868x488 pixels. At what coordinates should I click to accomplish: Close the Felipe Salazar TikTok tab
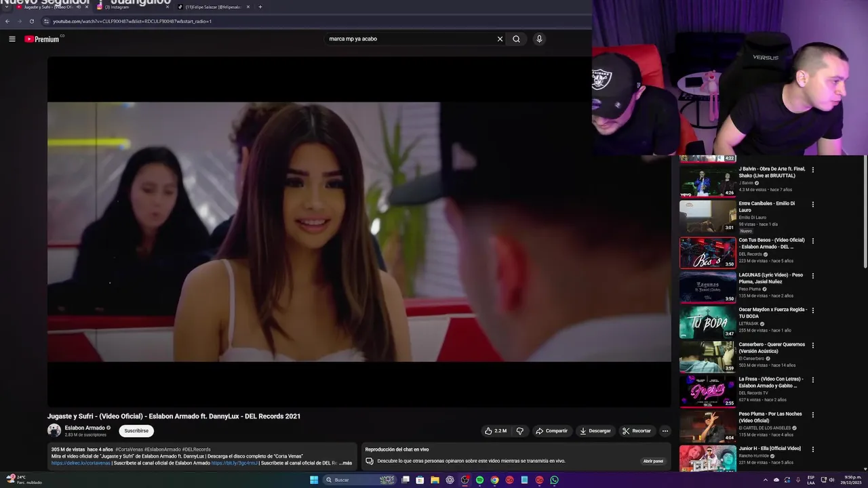[248, 7]
